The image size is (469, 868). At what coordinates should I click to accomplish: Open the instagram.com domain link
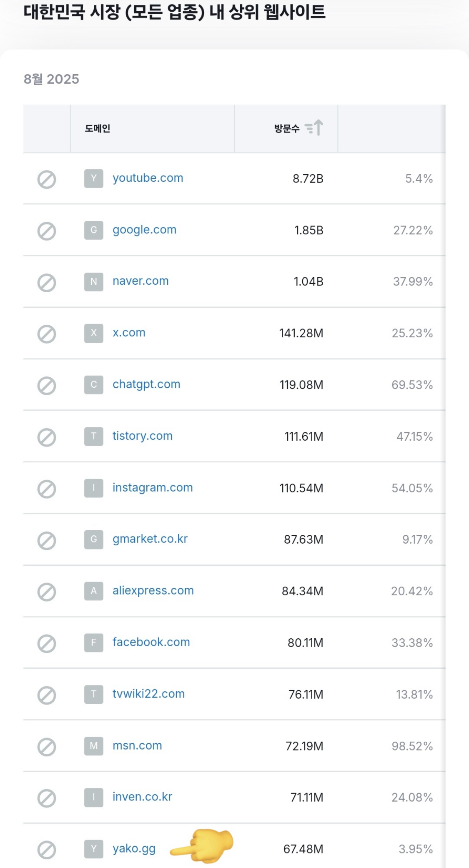click(x=153, y=487)
